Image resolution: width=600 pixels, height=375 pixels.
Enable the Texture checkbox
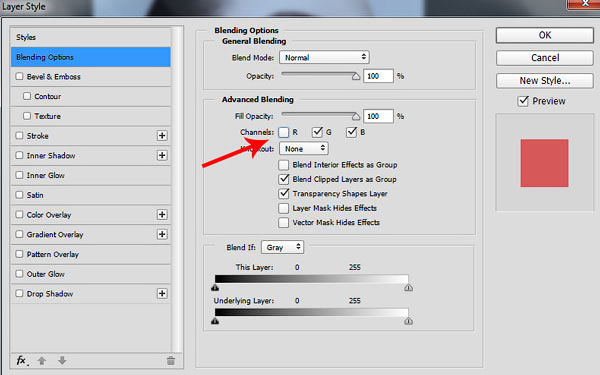(27, 116)
